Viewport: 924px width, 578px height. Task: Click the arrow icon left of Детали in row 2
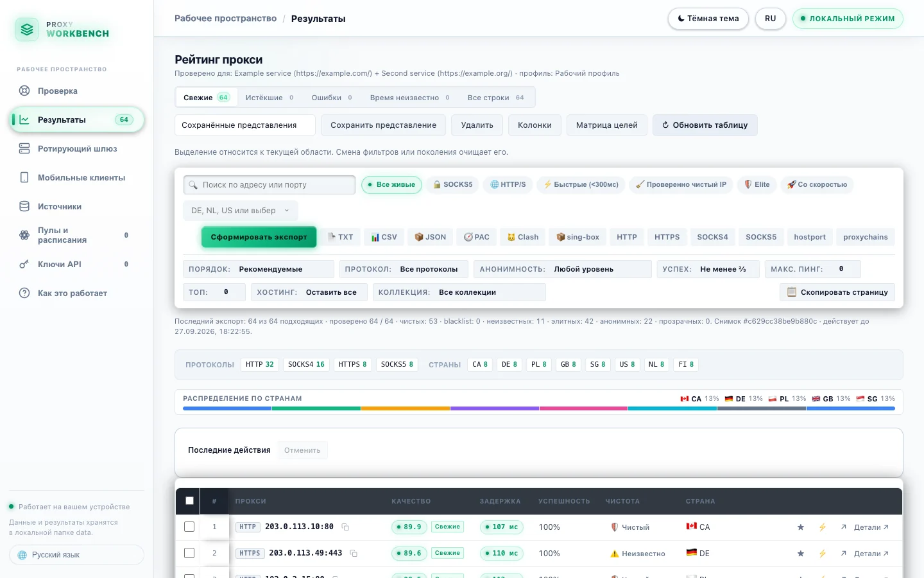843,554
